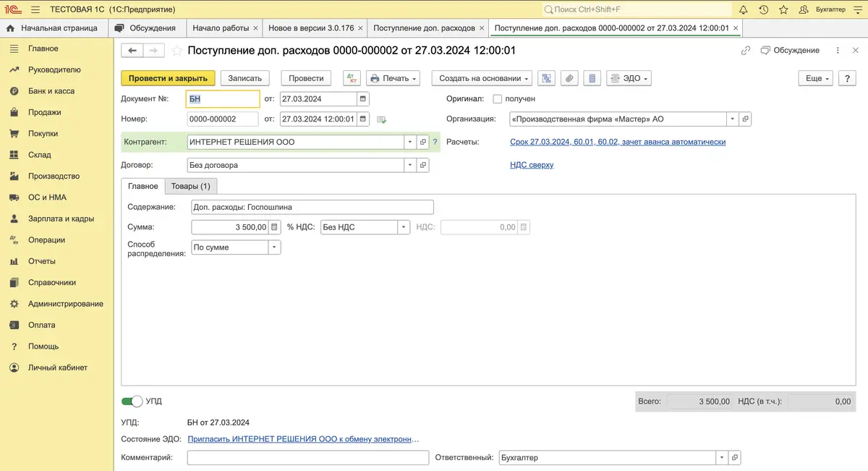
Task: Click into the Комментарий input field
Action: coord(307,458)
